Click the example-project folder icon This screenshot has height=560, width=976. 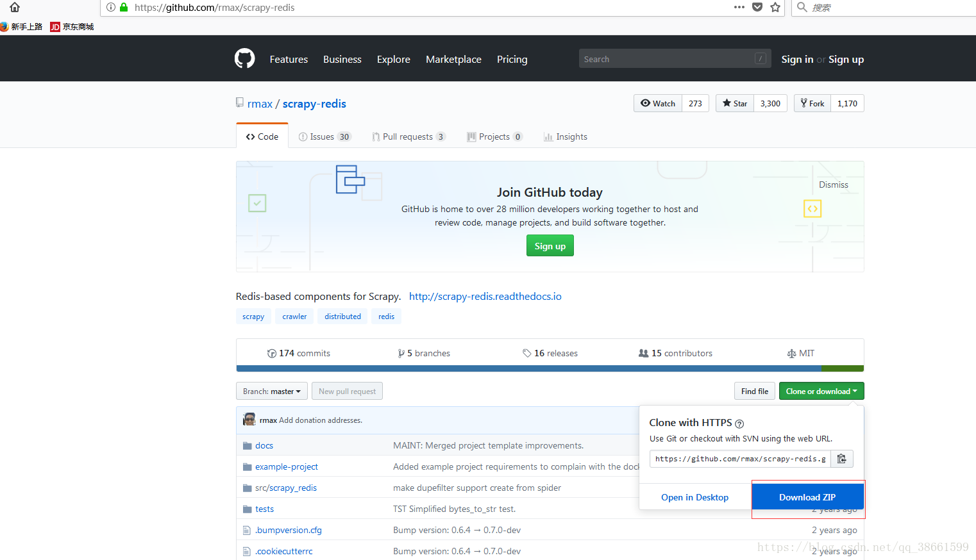[x=247, y=466]
